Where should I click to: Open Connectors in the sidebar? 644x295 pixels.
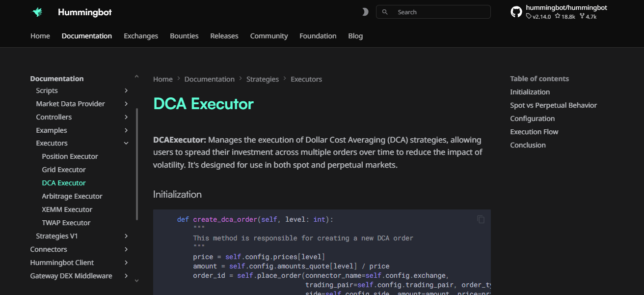pos(49,249)
